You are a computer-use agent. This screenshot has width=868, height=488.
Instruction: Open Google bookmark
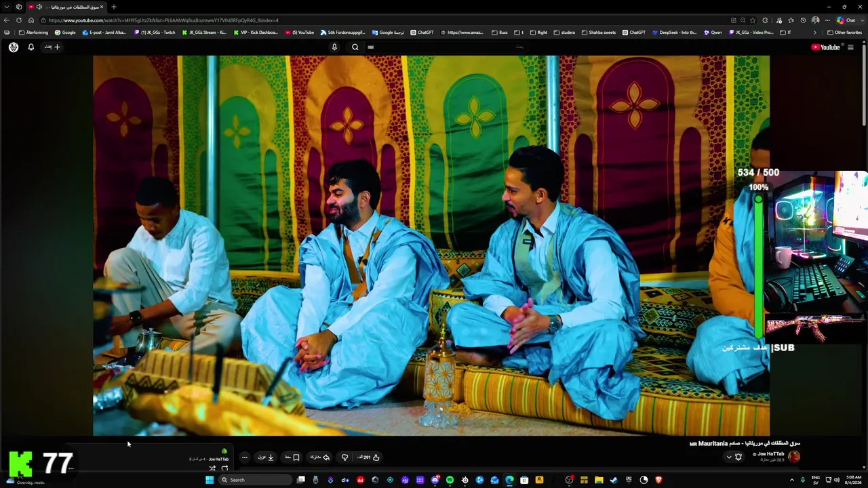(66, 33)
